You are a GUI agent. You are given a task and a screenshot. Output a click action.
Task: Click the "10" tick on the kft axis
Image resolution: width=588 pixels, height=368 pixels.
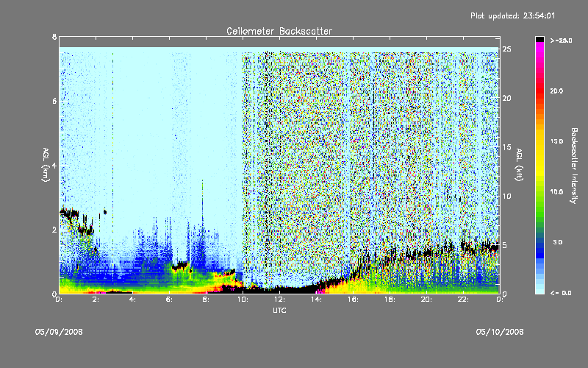507,197
